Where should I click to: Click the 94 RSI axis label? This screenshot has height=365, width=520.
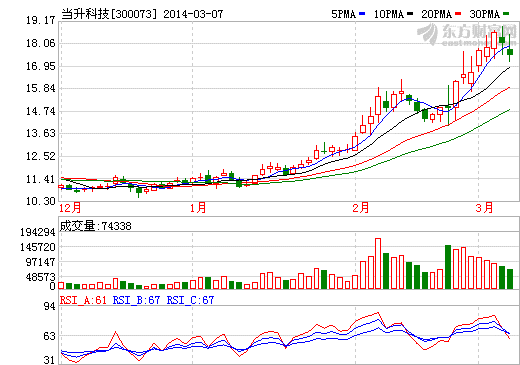[x=49, y=306]
